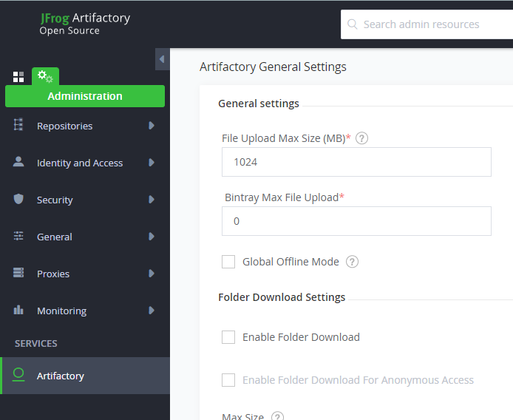Expand Identity and Access submenu arrow
Viewport: 513px width, 420px height.
[151, 163]
